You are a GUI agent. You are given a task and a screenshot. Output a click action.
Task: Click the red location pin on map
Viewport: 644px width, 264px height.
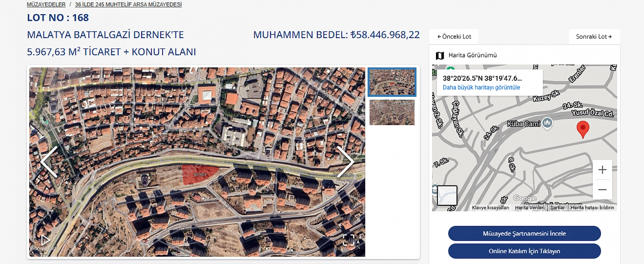(x=583, y=129)
